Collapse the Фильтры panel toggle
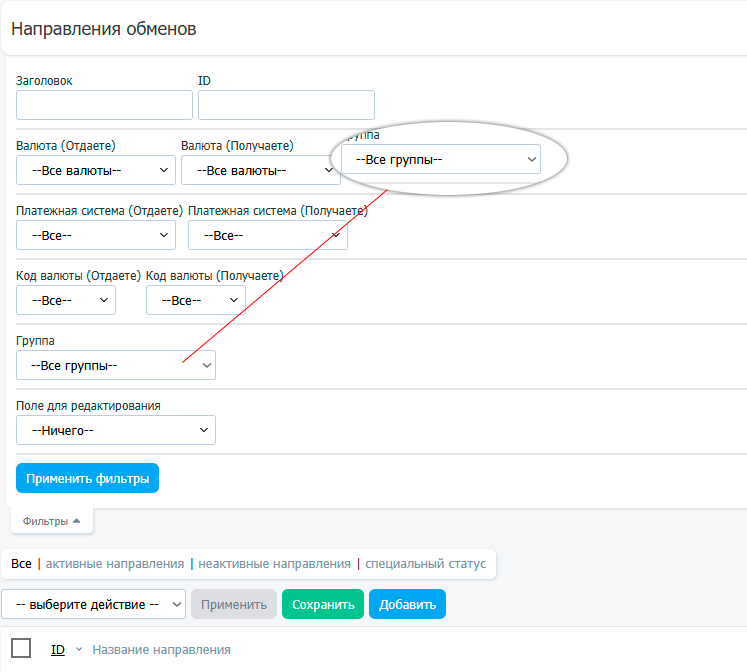This screenshot has height=672, width=747. click(52, 521)
